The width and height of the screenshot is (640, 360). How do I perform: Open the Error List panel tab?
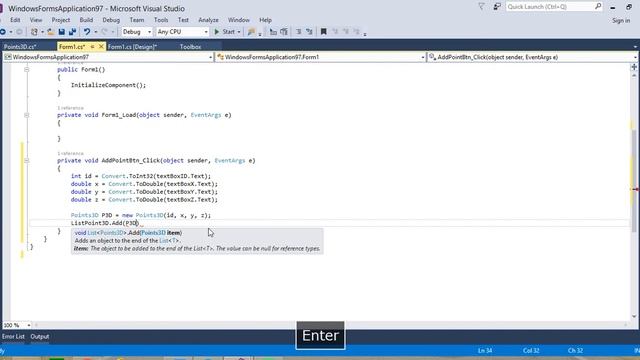(13, 337)
